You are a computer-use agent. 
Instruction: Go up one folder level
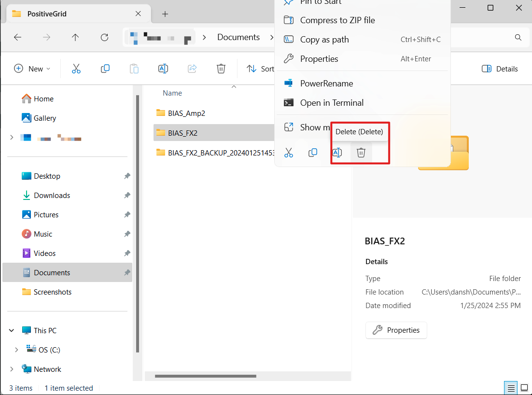tap(75, 37)
